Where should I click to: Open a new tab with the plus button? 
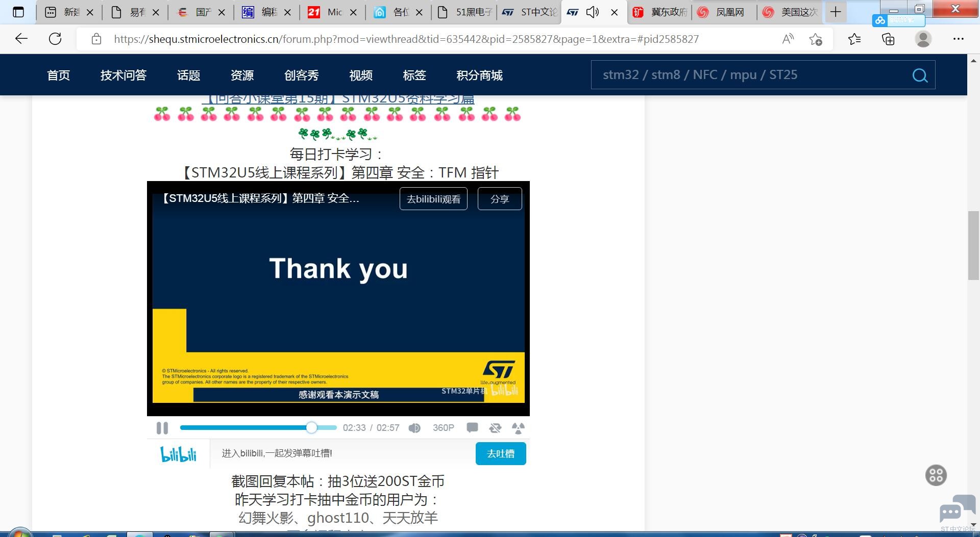(836, 12)
